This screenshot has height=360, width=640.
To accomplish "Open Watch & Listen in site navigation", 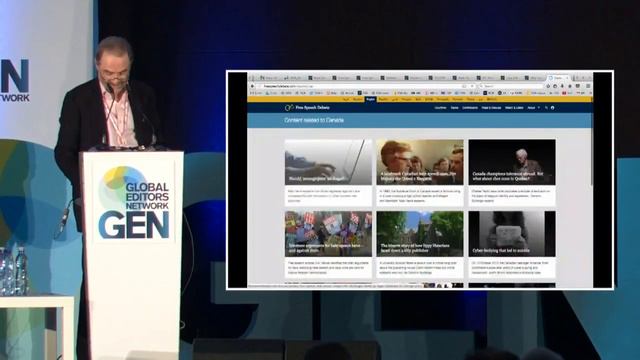I will tap(514, 108).
